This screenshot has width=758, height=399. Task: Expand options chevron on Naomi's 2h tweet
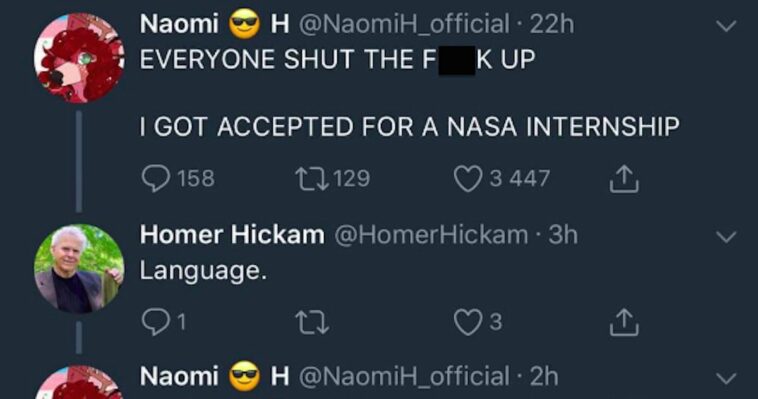tap(726, 378)
